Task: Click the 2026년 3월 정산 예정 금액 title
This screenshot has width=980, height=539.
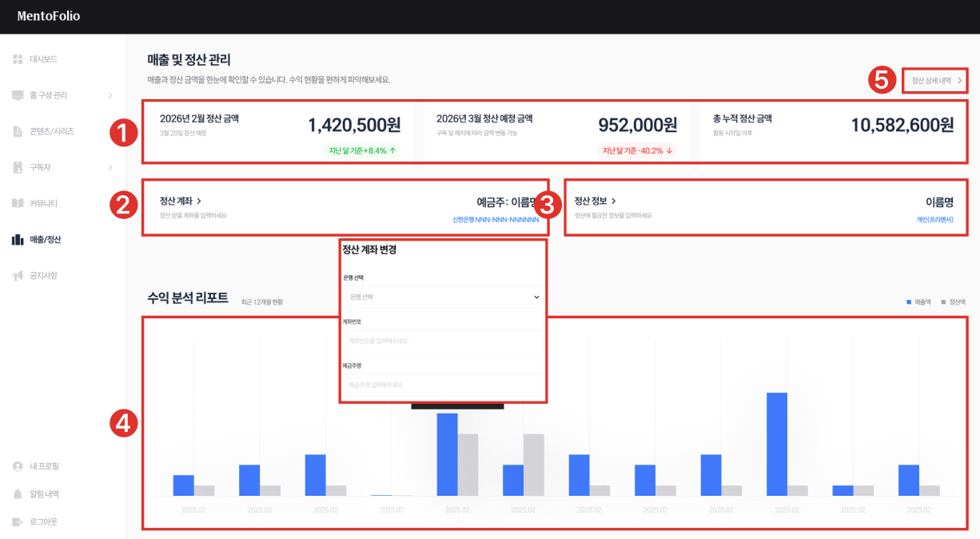Action: [484, 118]
